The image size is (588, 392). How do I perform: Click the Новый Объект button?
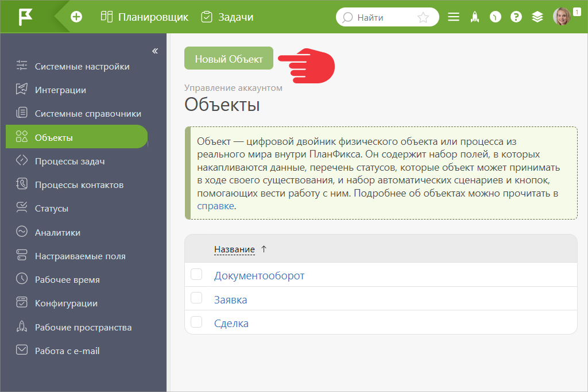coord(229,58)
